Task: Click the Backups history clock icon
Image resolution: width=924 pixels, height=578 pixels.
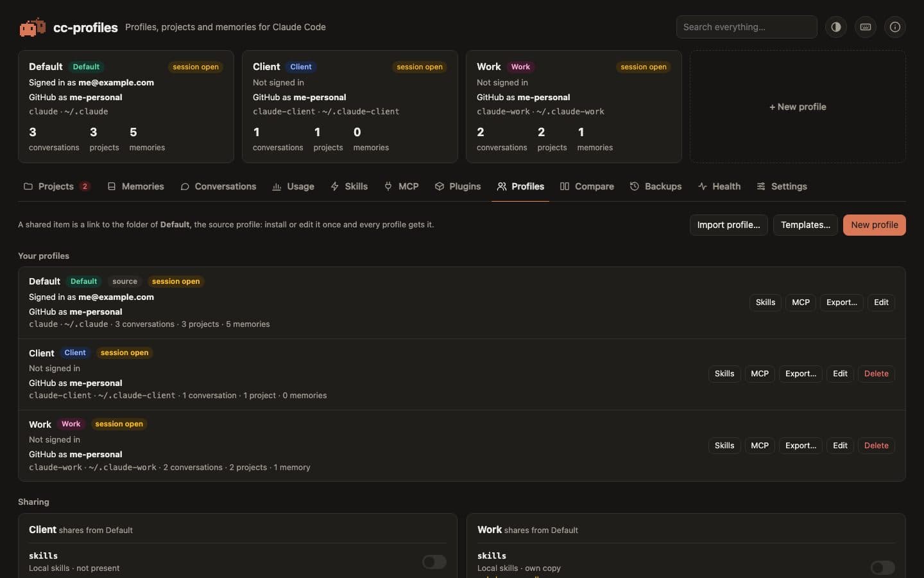Action: [635, 186]
